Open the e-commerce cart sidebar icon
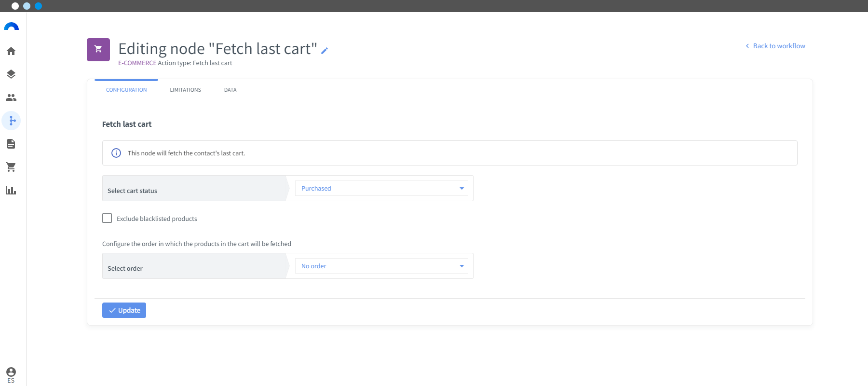The image size is (868, 386). tap(11, 167)
